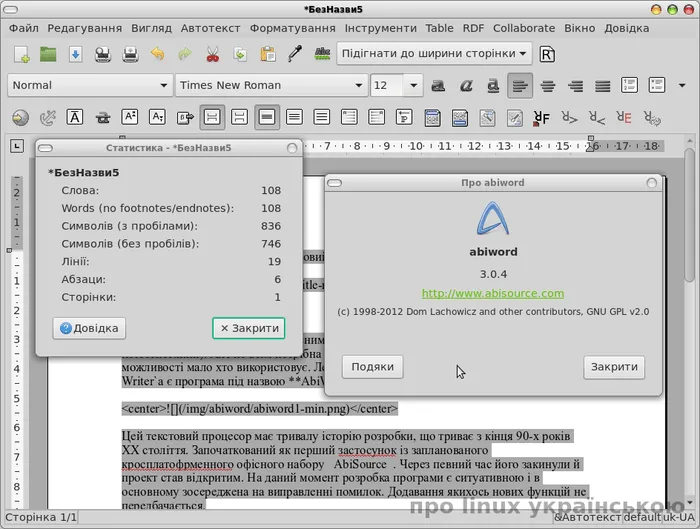Click the anchor bookmark icon
Screen dimensions: 700x529
click(x=47, y=118)
